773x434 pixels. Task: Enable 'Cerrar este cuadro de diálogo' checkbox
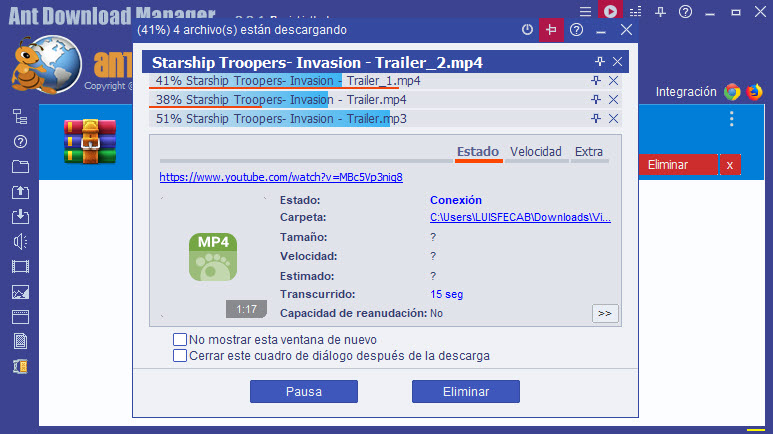[x=180, y=356]
